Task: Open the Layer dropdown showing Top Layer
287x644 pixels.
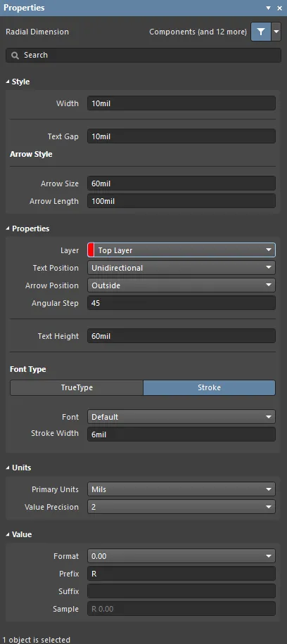Action: pos(181,250)
